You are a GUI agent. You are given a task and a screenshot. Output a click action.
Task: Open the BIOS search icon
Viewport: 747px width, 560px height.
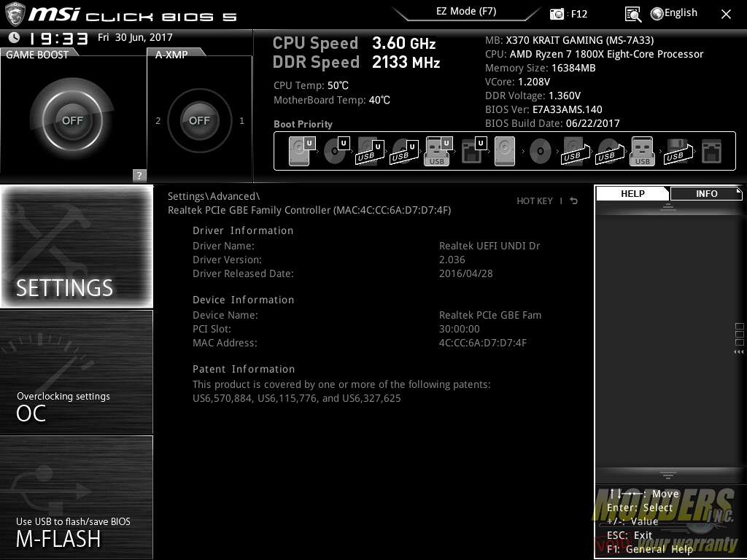coord(632,15)
